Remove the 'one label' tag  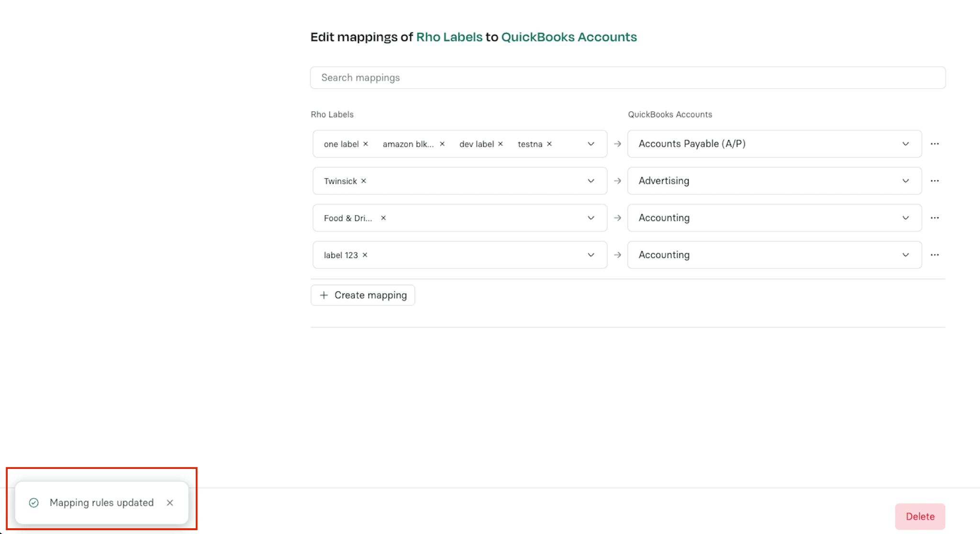(366, 144)
